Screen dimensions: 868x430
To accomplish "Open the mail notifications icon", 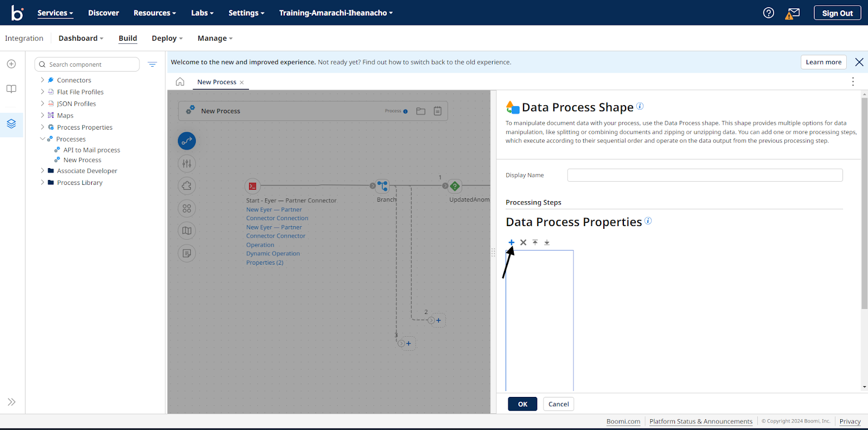I will pos(793,13).
